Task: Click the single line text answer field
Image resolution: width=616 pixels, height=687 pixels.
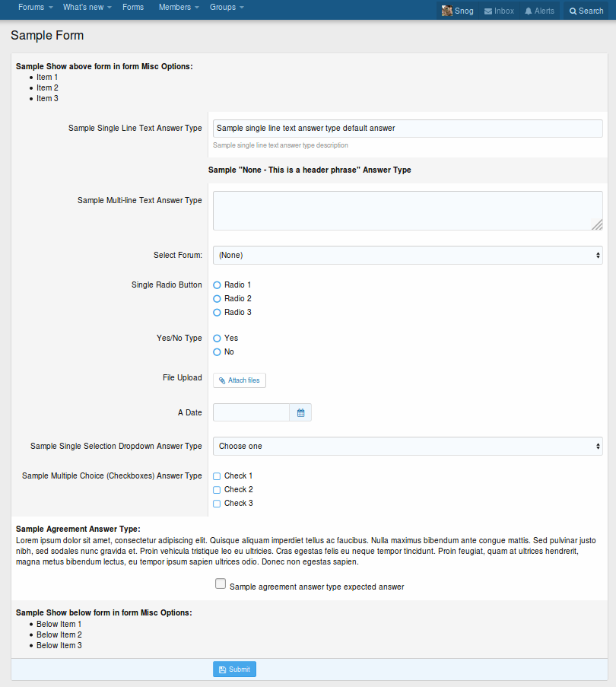Action: pyautogui.click(x=408, y=128)
